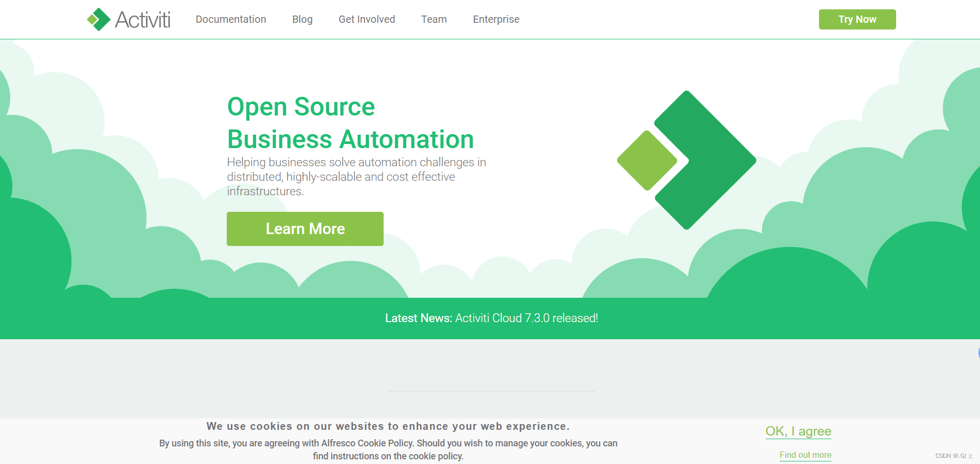Open the Get Involved page
This screenshot has width=980, height=464.
[367, 19]
